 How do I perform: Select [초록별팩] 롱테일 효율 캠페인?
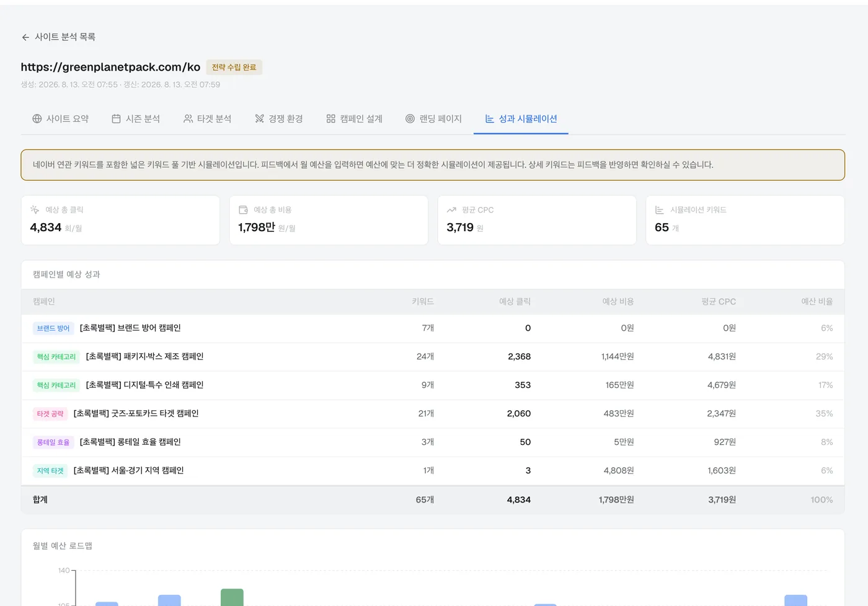[130, 442]
